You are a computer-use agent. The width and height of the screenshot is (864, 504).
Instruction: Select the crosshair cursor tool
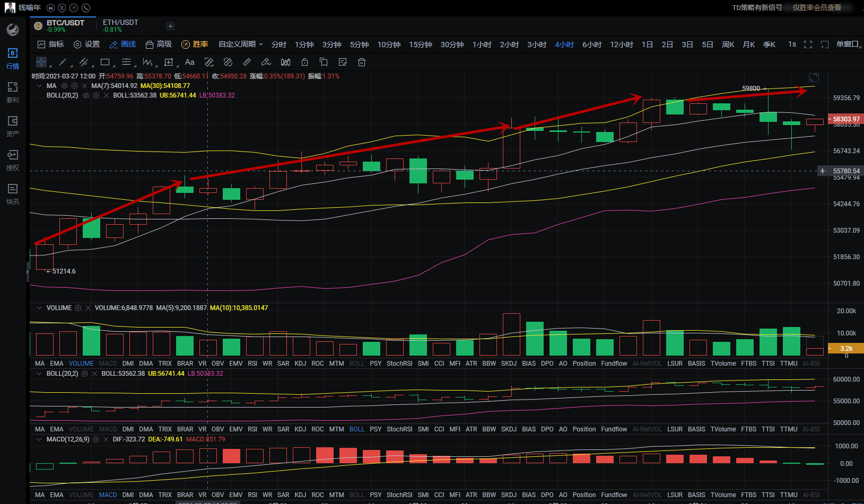[x=41, y=62]
